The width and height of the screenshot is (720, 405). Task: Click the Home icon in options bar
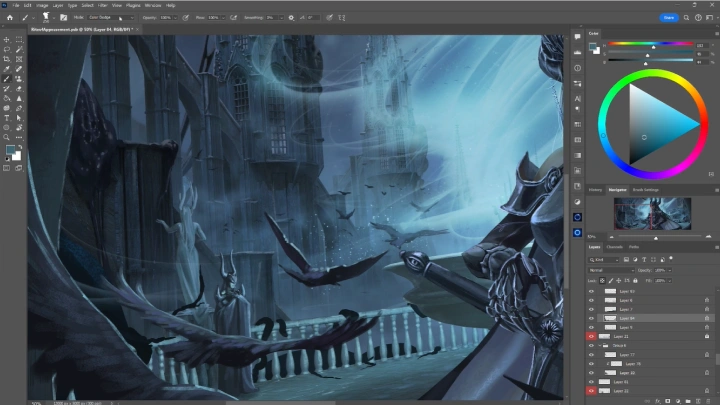[x=10, y=17]
